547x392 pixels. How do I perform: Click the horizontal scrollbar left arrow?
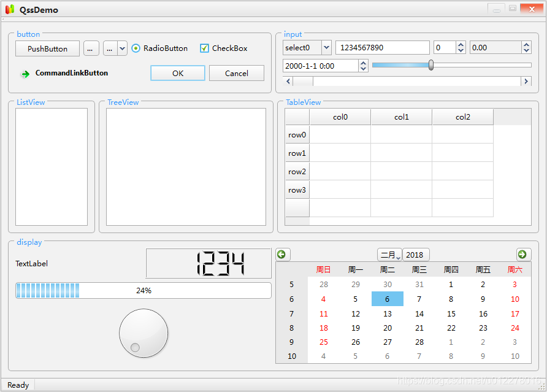pyautogui.click(x=288, y=81)
